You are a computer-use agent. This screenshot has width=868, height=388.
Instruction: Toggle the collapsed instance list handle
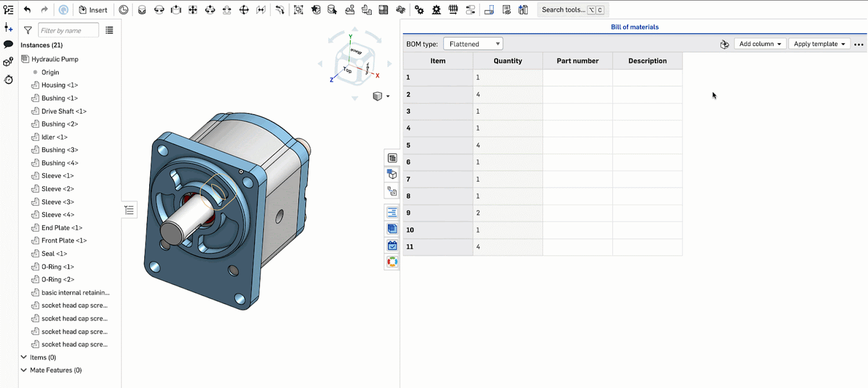tap(129, 210)
